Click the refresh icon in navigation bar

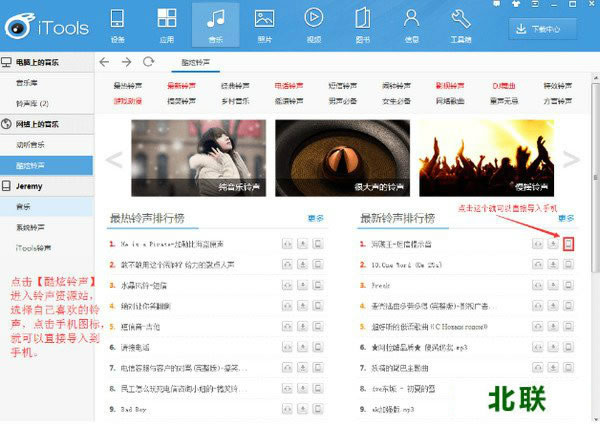tap(148, 62)
